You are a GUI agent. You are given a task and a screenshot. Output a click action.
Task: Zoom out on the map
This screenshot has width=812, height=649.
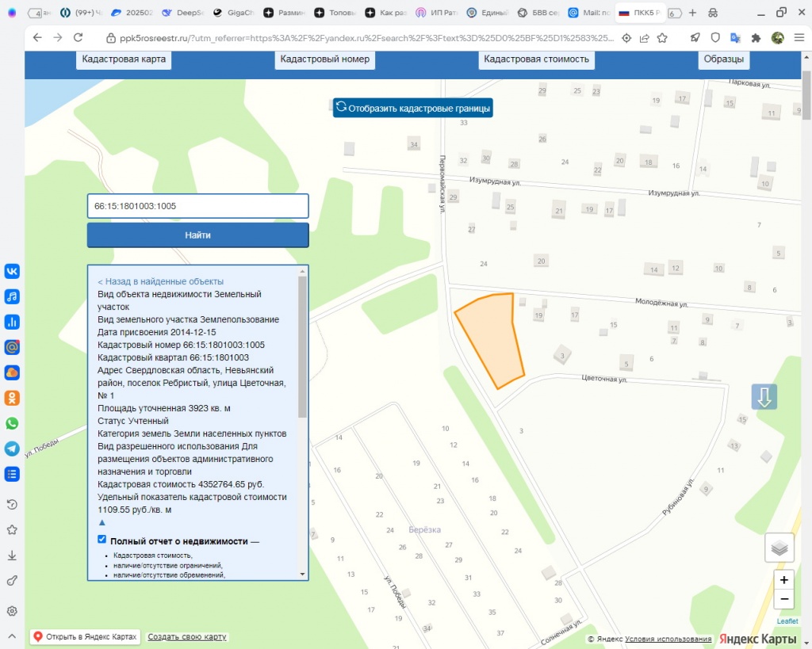click(783, 599)
